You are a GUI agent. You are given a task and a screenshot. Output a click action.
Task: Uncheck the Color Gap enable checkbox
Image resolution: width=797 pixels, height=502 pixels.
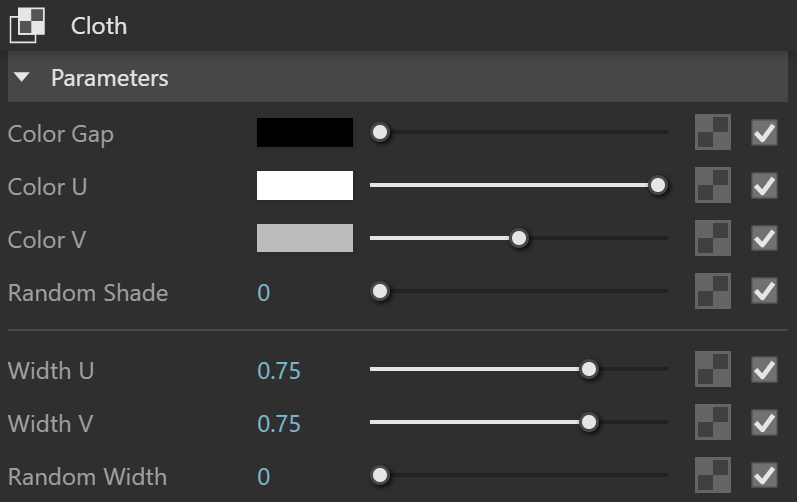coord(764,133)
